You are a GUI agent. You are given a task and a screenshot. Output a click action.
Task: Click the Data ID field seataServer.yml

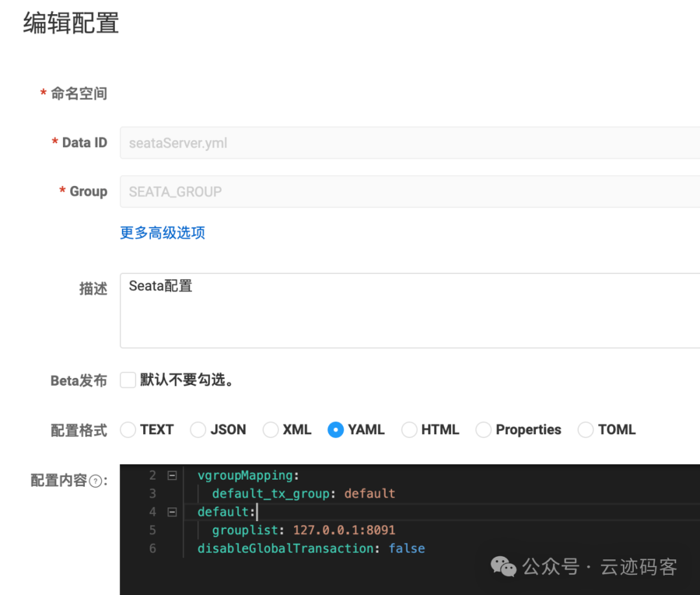pyautogui.click(x=410, y=143)
